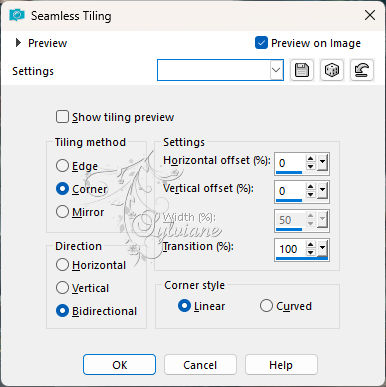
Task: Increase Horizontal offset with the up spinner arrow
Action: point(310,159)
